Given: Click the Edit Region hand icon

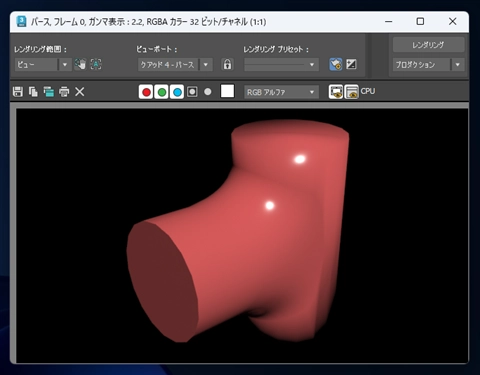Looking at the screenshot, I should (x=80, y=64).
